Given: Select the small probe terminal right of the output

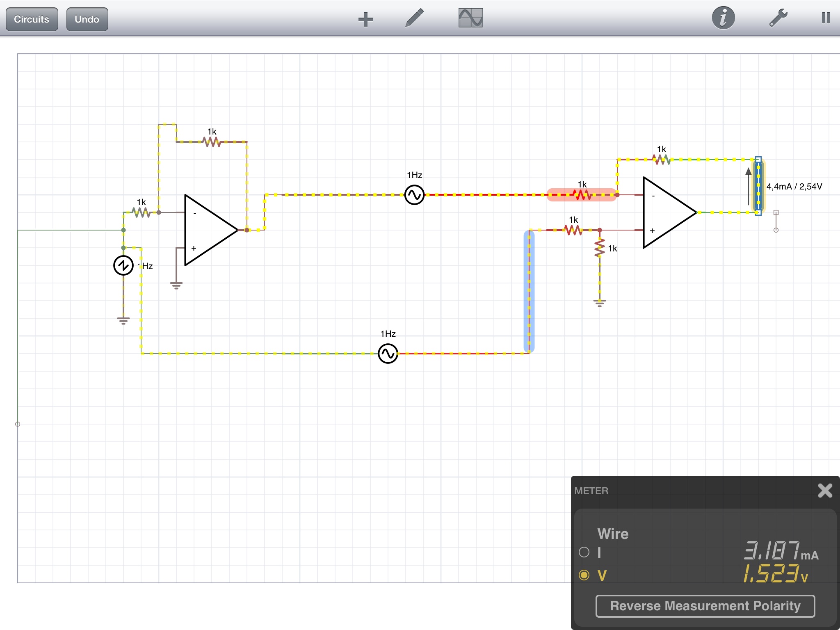Looking at the screenshot, I should point(776,221).
